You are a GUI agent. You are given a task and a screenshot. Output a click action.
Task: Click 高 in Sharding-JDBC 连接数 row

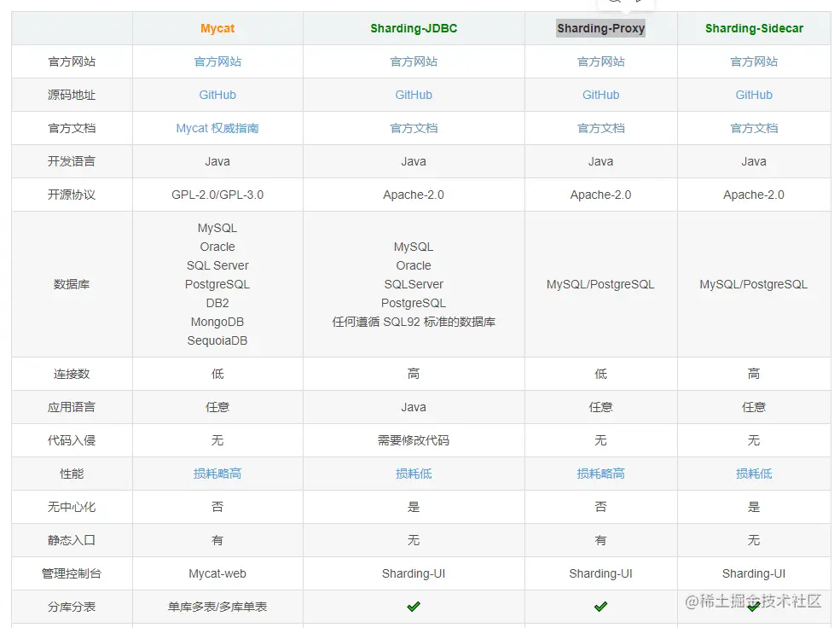[414, 374]
